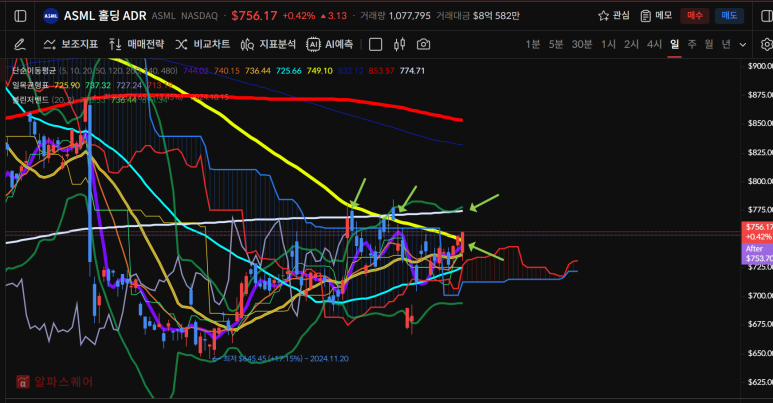Click the 거래대금 $8억 582만 text
This screenshot has height=403, width=773.
point(478,16)
